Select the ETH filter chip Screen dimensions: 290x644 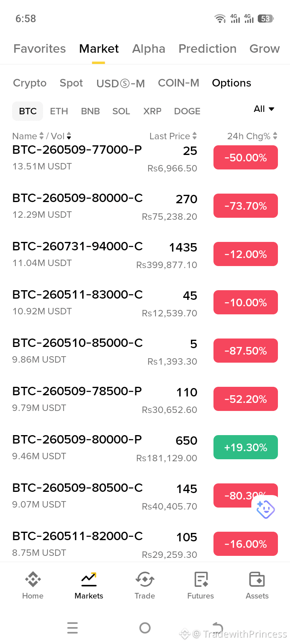(x=59, y=111)
